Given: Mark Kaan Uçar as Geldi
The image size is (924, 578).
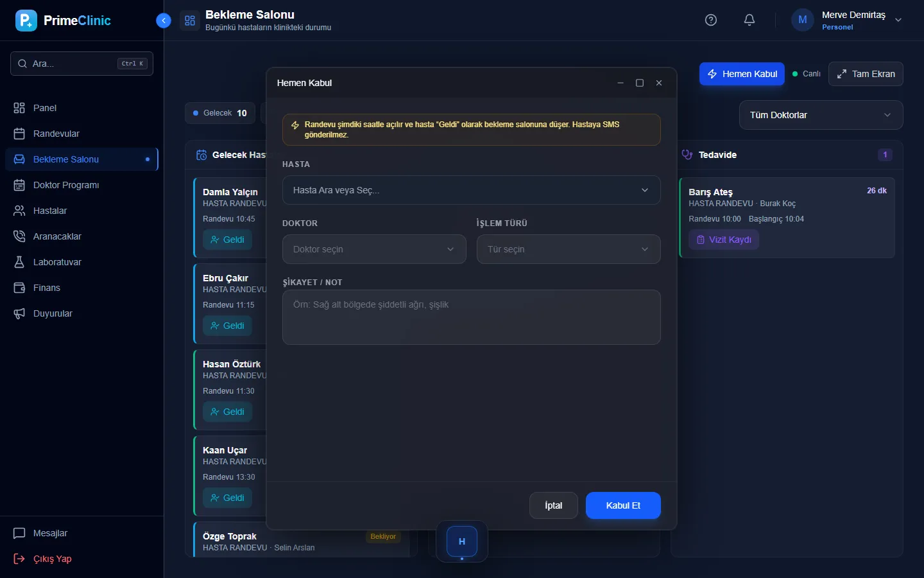Looking at the screenshot, I should pyautogui.click(x=228, y=498).
